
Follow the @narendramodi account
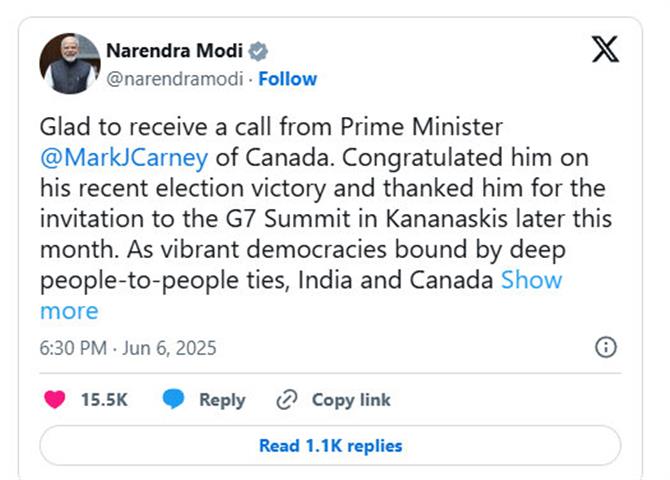[x=288, y=79]
